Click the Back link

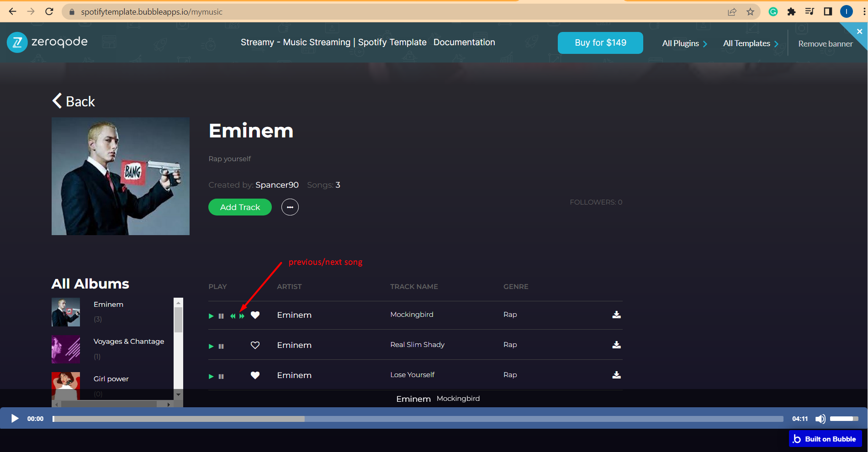click(x=74, y=101)
